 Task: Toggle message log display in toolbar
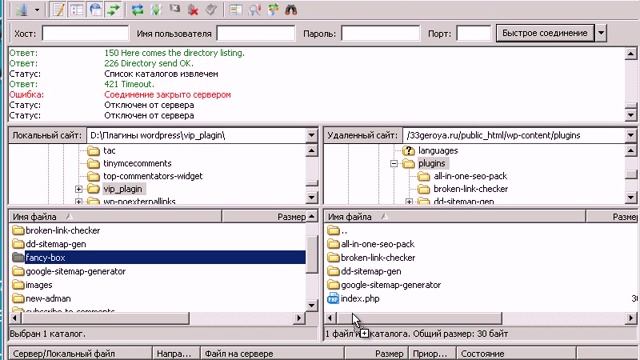[58, 10]
